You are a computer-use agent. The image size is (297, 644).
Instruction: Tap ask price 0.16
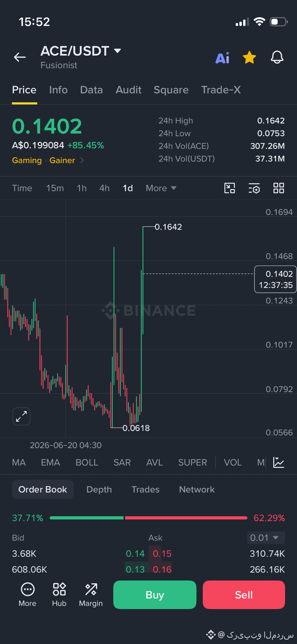[162, 570]
